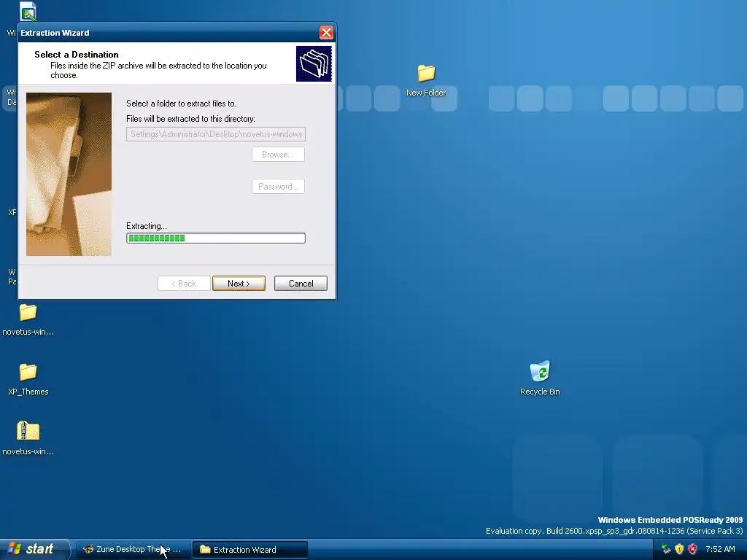Click the Next button in Extraction Wizard
Viewport: 747px width, 560px height.
pyautogui.click(x=239, y=284)
